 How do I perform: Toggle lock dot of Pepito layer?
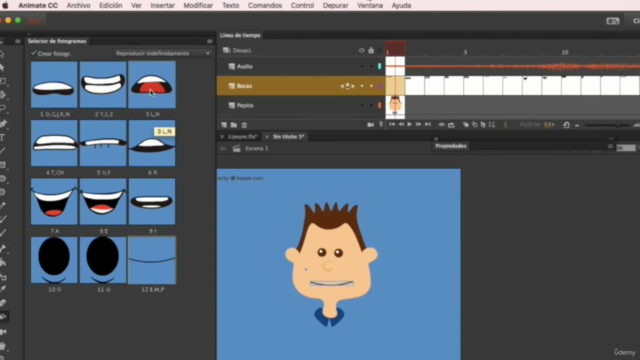pos(371,105)
